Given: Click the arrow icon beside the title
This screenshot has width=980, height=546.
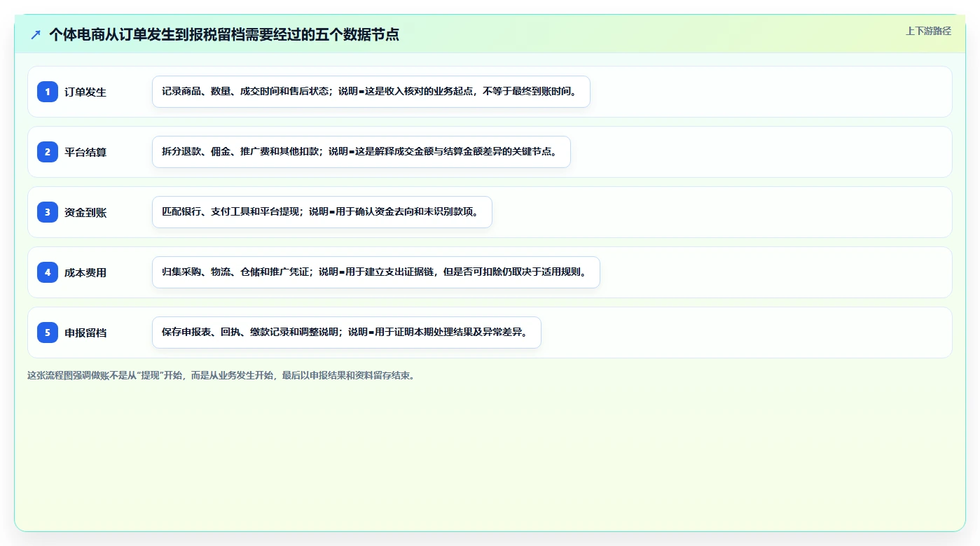Looking at the screenshot, I should point(36,34).
